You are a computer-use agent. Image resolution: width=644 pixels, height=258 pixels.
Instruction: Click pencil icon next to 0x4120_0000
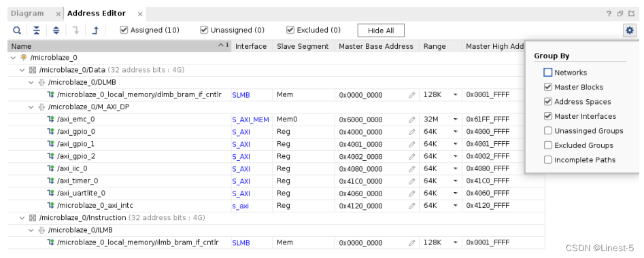pyautogui.click(x=411, y=206)
